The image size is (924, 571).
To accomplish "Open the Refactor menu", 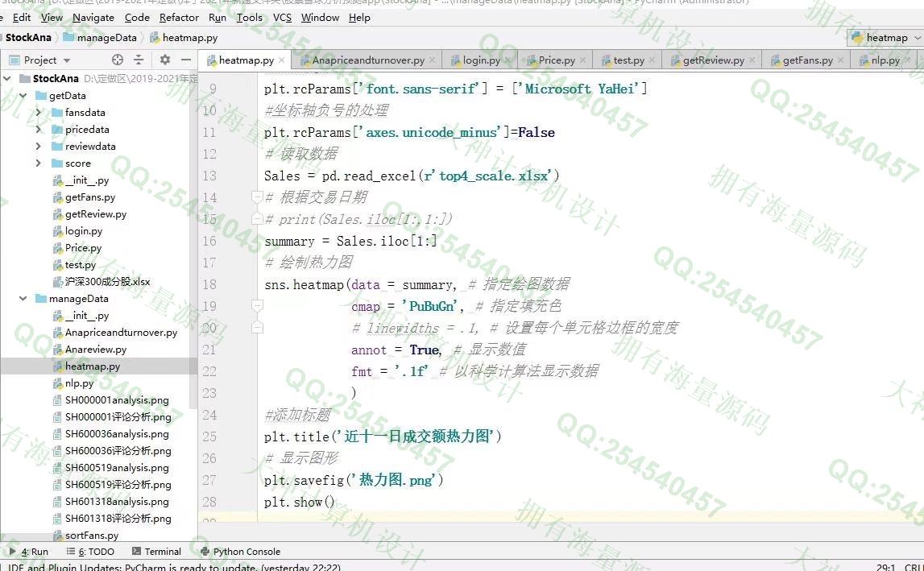I will pos(179,18).
